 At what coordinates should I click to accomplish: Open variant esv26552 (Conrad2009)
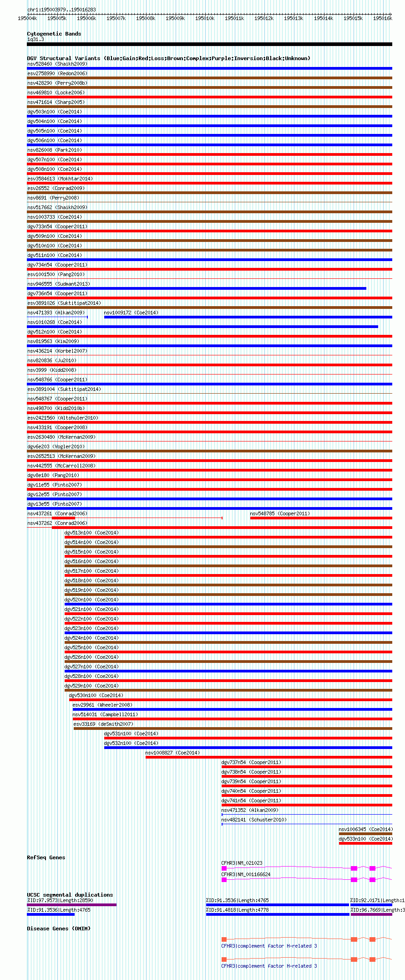pos(56,188)
